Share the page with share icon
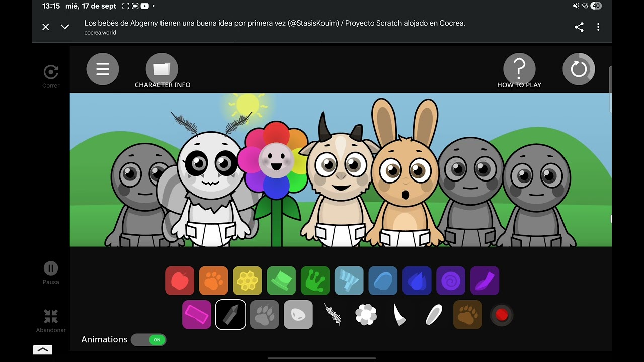The width and height of the screenshot is (644, 362). [579, 27]
